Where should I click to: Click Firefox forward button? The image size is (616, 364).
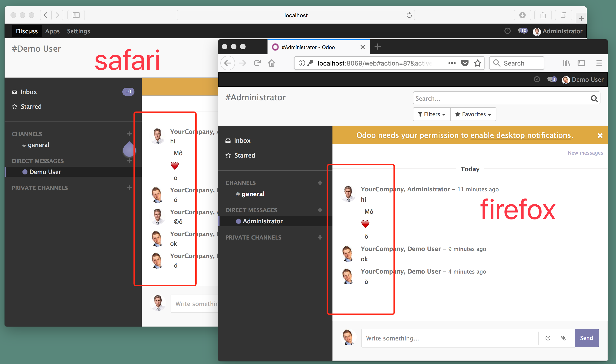click(242, 63)
